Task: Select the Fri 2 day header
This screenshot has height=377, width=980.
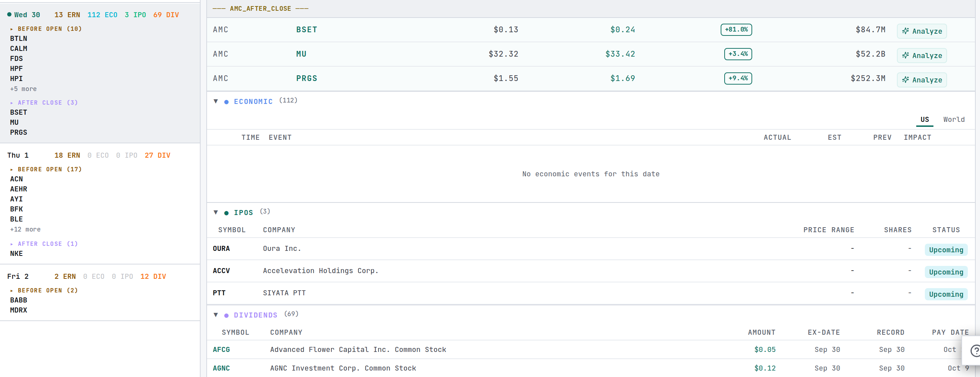Action: [18, 276]
